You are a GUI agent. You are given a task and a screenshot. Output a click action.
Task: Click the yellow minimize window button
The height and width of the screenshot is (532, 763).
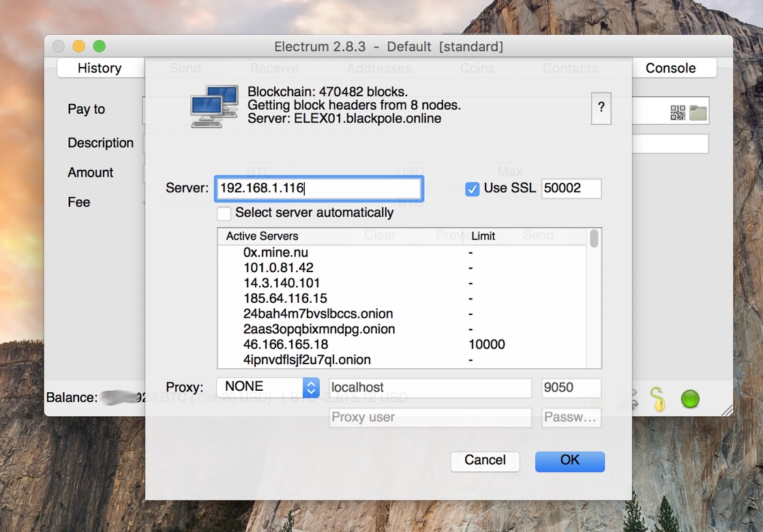pyautogui.click(x=79, y=46)
